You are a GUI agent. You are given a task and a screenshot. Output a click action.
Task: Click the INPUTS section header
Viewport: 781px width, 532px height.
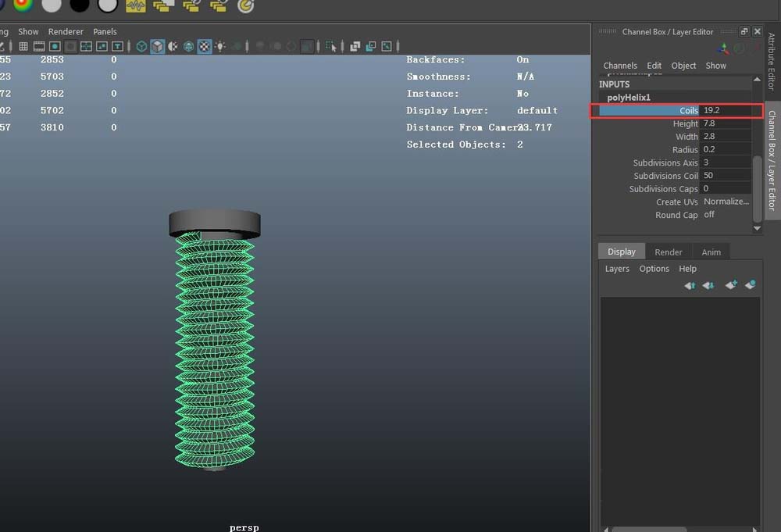pos(614,84)
